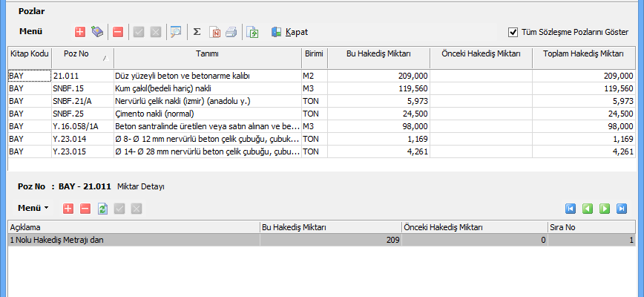This screenshot has width=644, height=297.
Task: Click the printer icon
Action: pyautogui.click(x=231, y=32)
